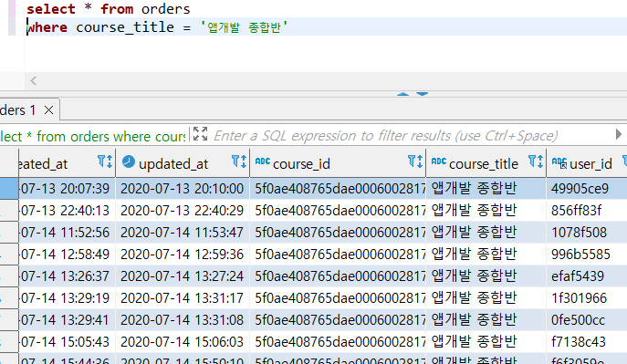Select created_at cell 07-14 13:26:37
This screenshot has width=627, height=364.
click(67, 276)
